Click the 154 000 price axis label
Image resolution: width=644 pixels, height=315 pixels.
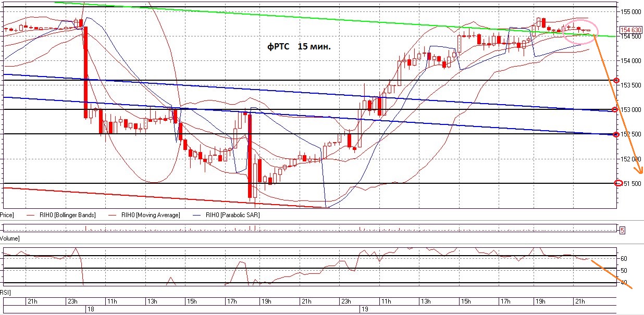click(631, 61)
